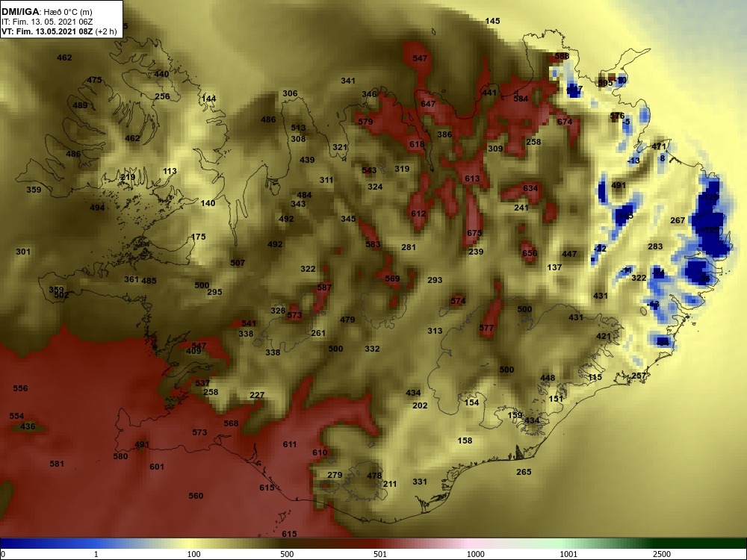Viewport: 747px width, 560px height.
Task: Click the map value 584
Action: (521, 99)
